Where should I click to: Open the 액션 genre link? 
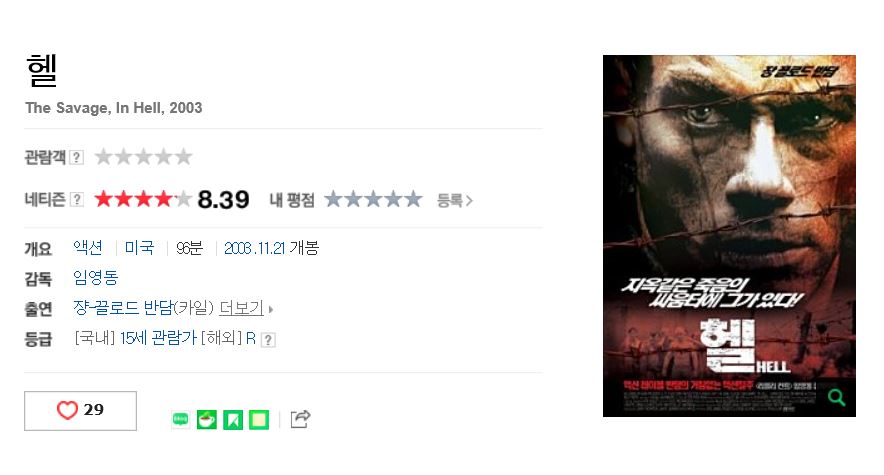[x=88, y=248]
